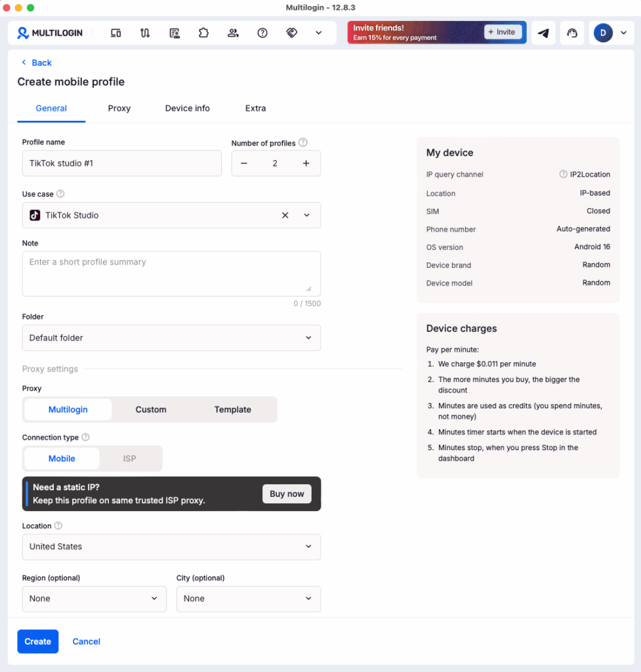Click the IP-based location value

point(594,193)
